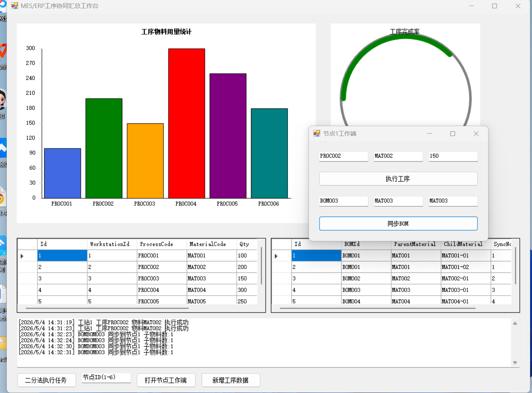Screen dimensions: 532x393
Task: Sort process table by ProcessCode header
Action: click(162, 244)
